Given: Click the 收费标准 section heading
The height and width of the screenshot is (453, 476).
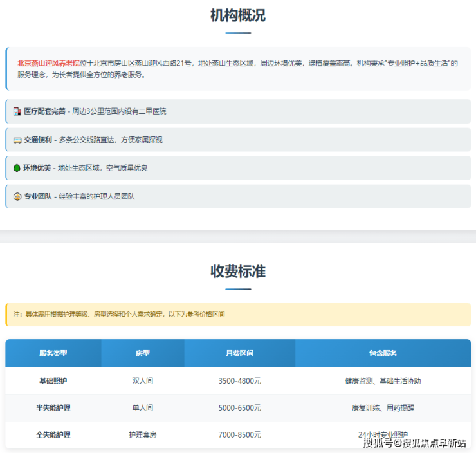Looking at the screenshot, I should tap(238, 271).
